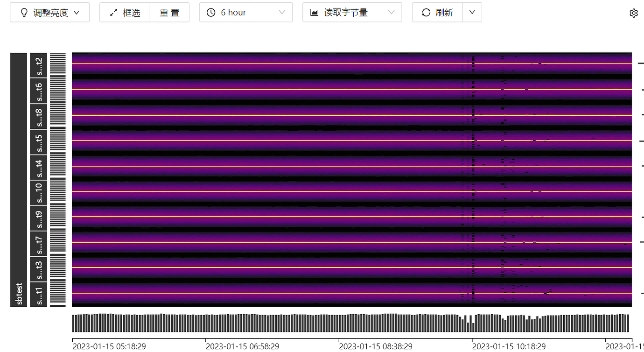Expand the 调整亮度 brightness dropdown
The image size is (644, 352).
(76, 12)
